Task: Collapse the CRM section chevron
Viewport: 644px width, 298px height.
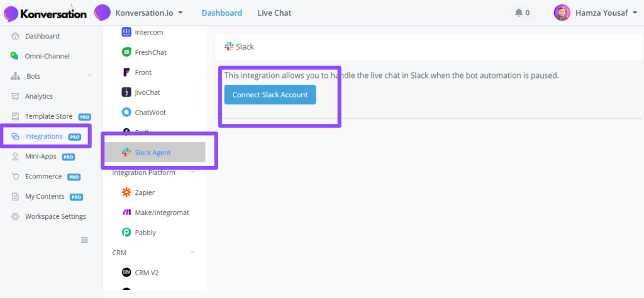Action: 193,253
